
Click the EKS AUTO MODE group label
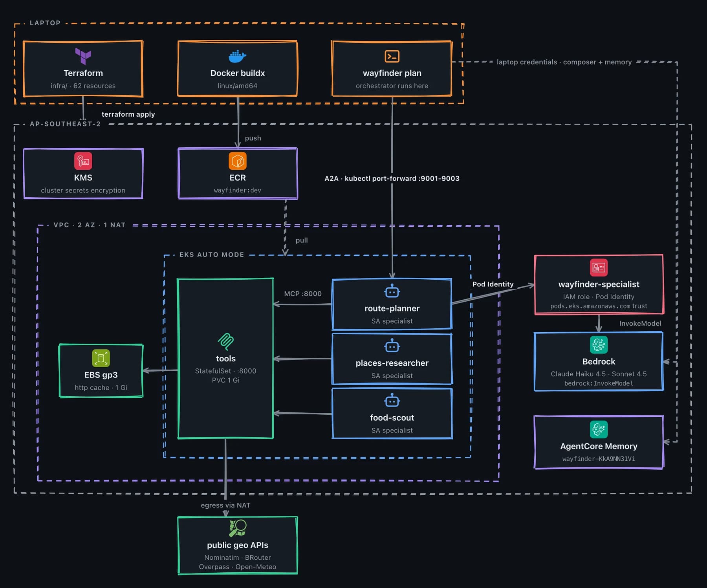click(x=212, y=255)
